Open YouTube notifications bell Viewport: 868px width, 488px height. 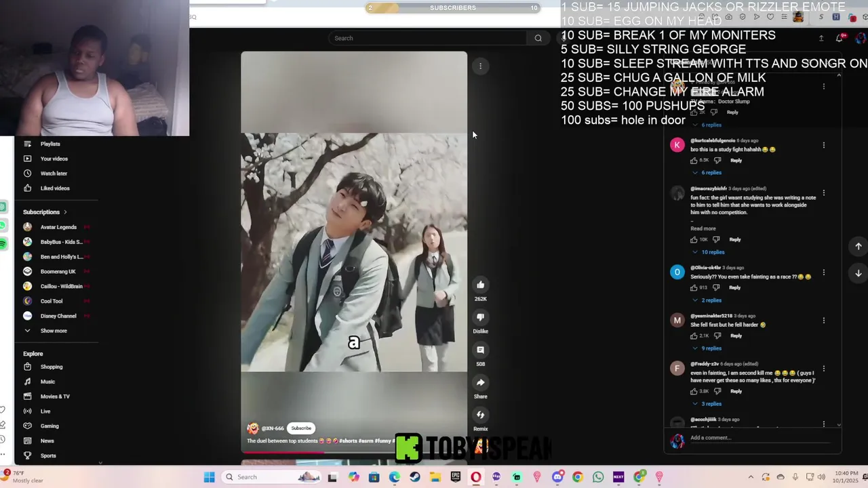point(840,38)
